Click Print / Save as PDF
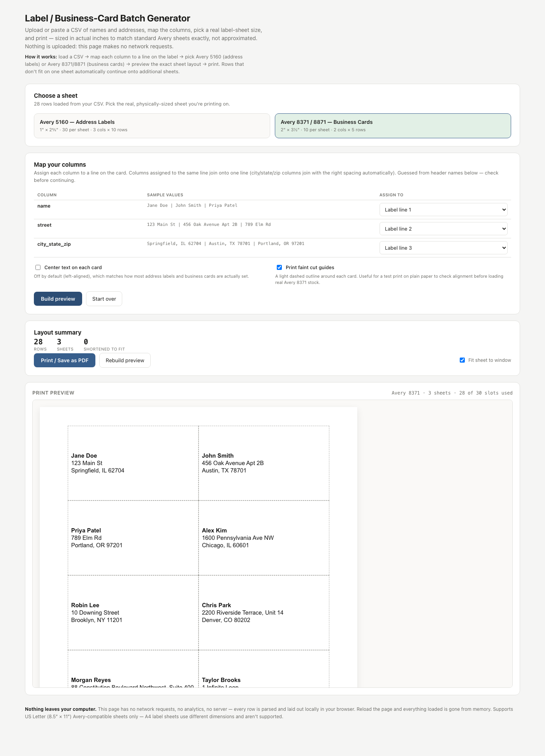This screenshot has height=756, width=545. point(65,360)
